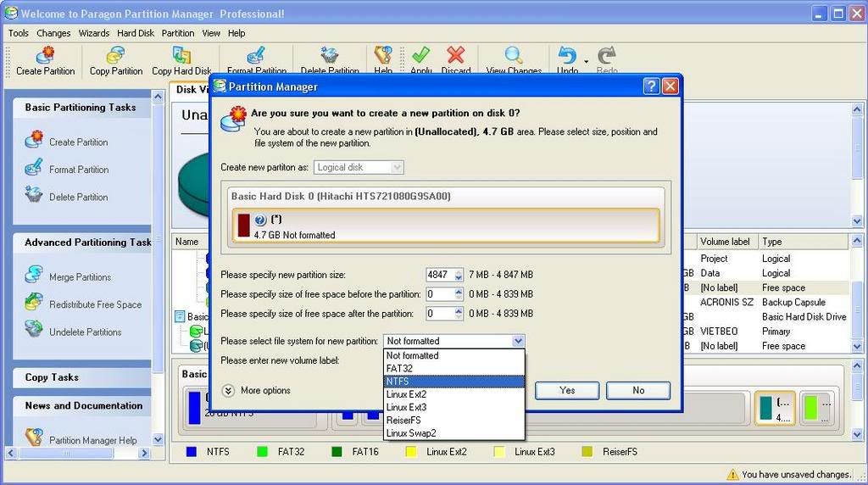
Task: Collapse the Basic Partitioning Tasks panel header
Action: click(x=81, y=108)
